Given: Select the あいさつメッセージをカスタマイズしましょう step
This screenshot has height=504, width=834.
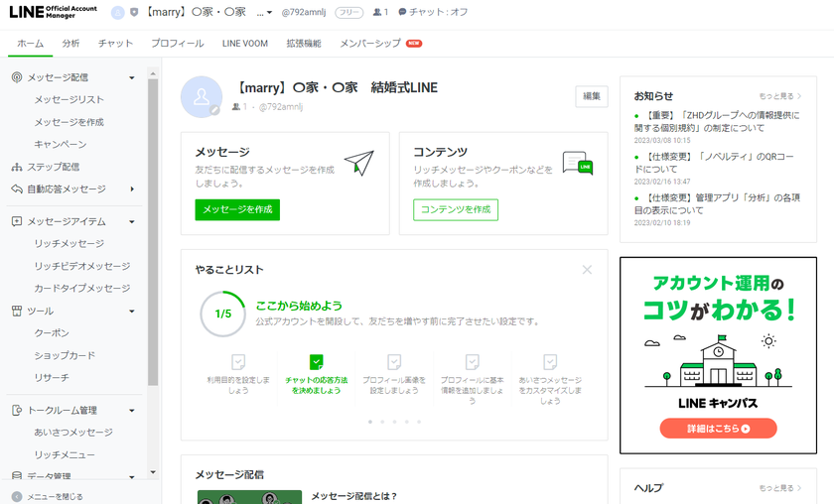Looking at the screenshot, I should (x=550, y=379).
